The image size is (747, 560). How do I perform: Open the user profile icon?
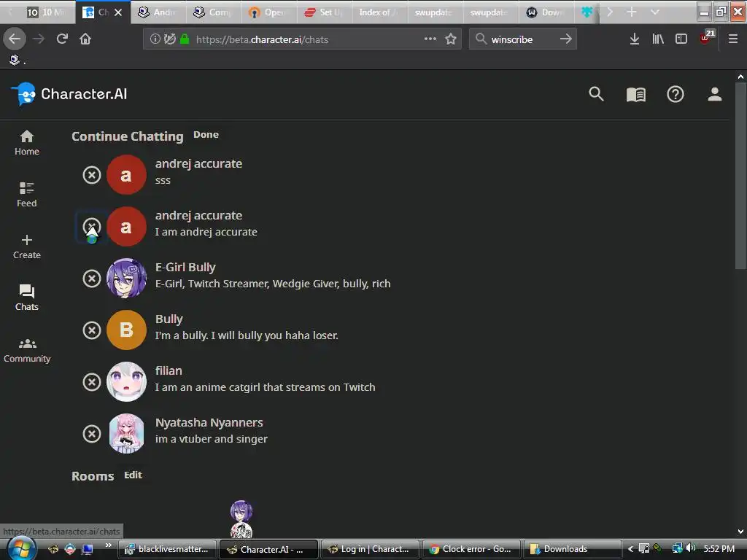pyautogui.click(x=715, y=94)
